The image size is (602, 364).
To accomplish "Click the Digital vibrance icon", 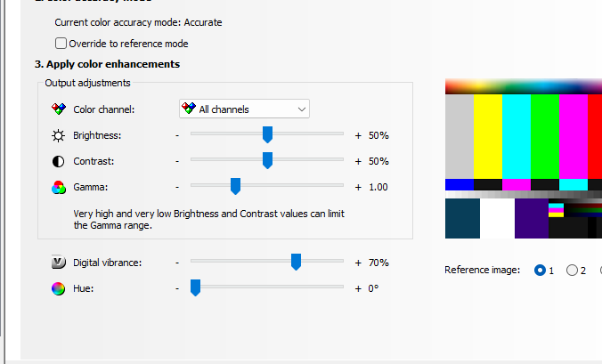I will tap(59, 263).
